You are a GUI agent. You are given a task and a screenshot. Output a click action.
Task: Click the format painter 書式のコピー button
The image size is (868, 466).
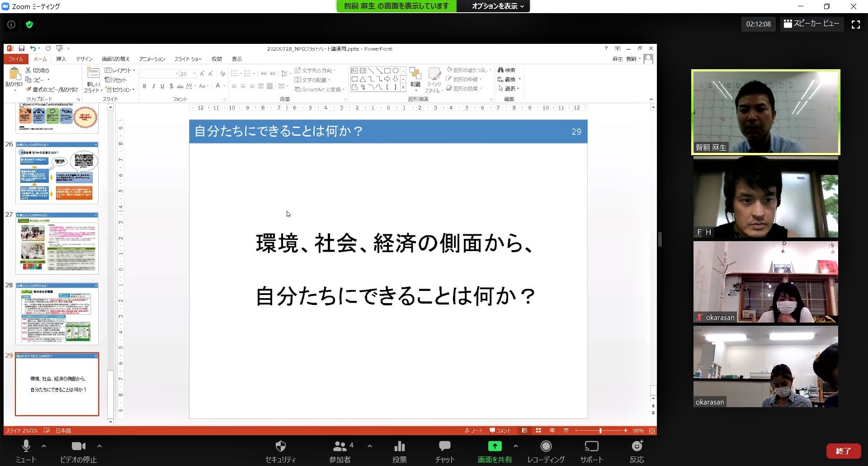(52, 89)
